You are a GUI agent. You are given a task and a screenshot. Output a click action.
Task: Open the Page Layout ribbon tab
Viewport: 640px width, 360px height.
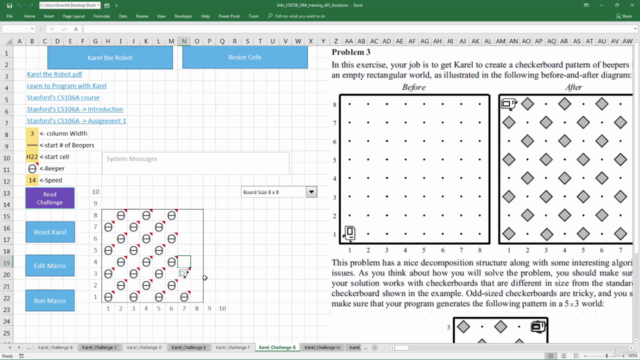(74, 16)
